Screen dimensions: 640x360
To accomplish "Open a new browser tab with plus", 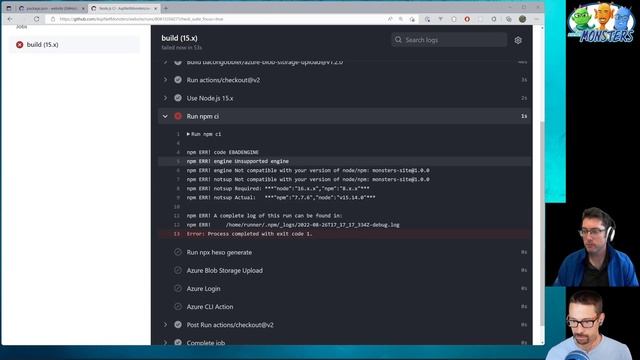I will [165, 8].
